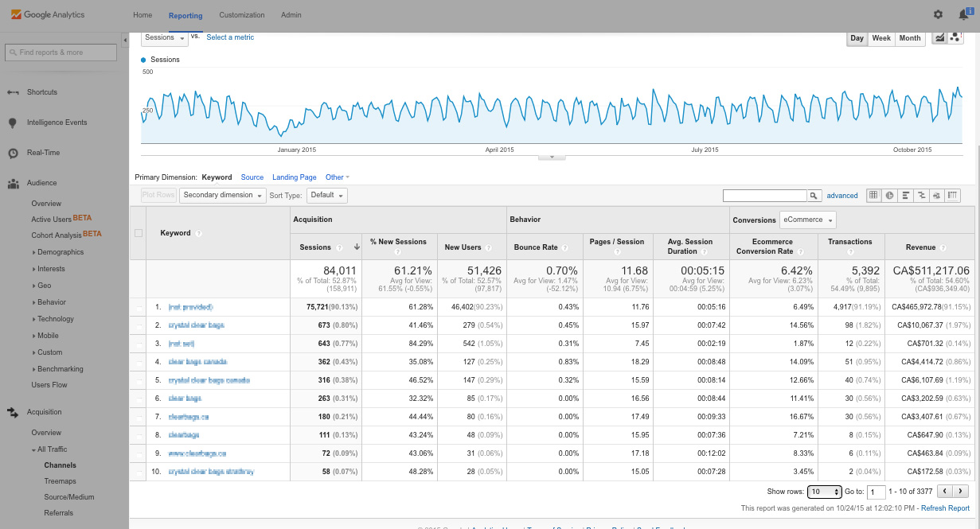Image resolution: width=980 pixels, height=529 pixels.
Task: Check the row 2 checkbox
Action: pyautogui.click(x=139, y=325)
